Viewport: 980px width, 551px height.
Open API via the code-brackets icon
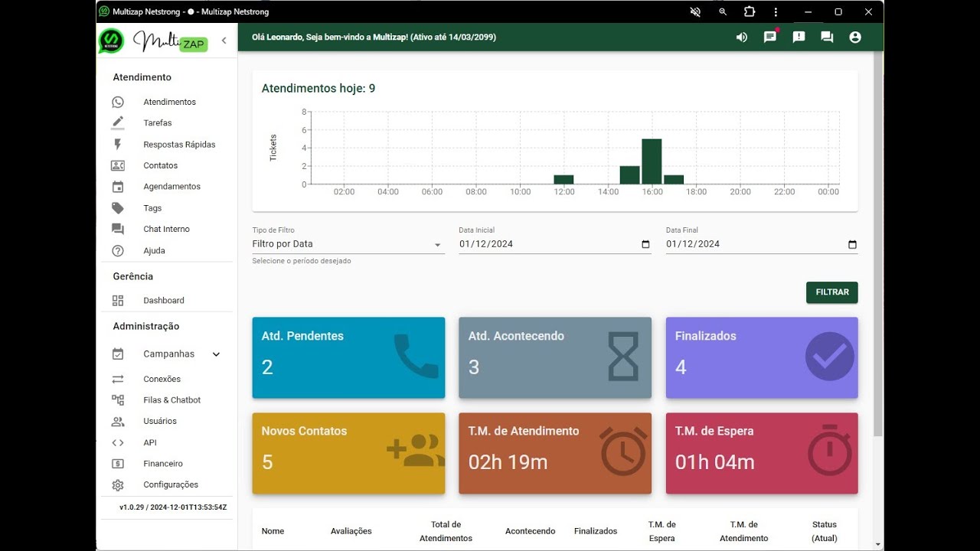[x=117, y=442]
